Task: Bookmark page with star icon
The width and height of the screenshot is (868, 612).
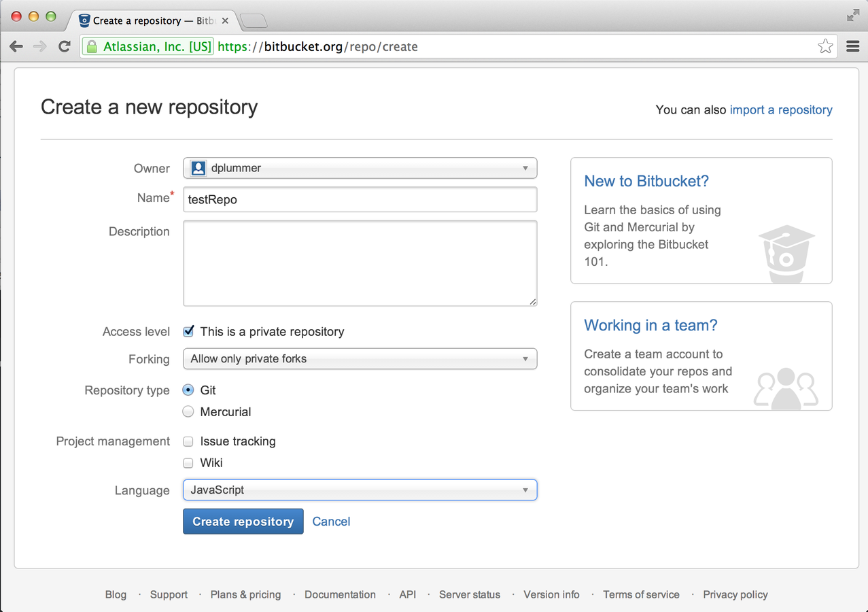Action: [x=825, y=46]
